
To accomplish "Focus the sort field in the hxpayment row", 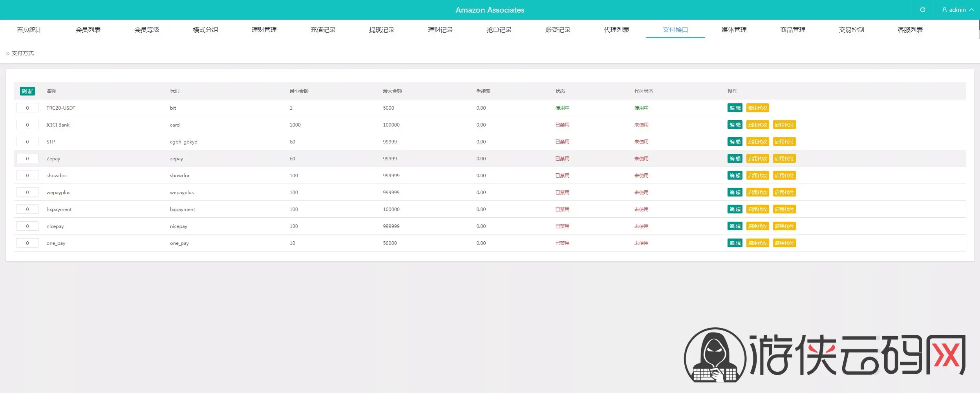I will pyautogui.click(x=27, y=209).
